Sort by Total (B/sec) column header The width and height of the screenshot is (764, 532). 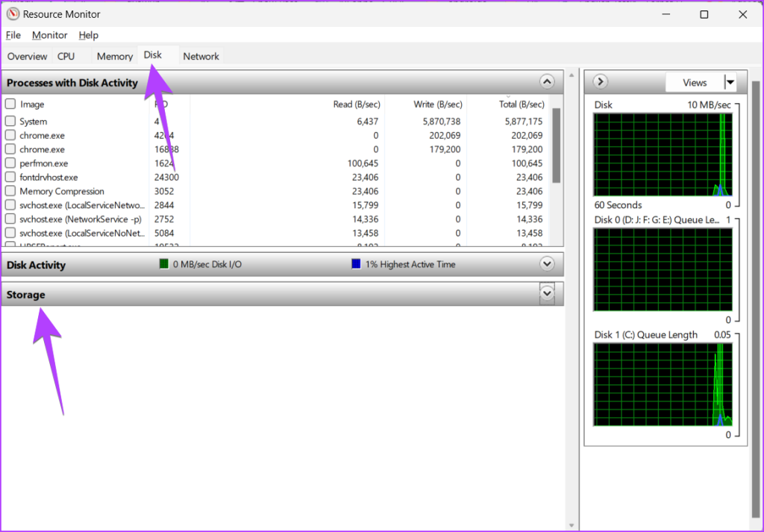pyautogui.click(x=522, y=104)
